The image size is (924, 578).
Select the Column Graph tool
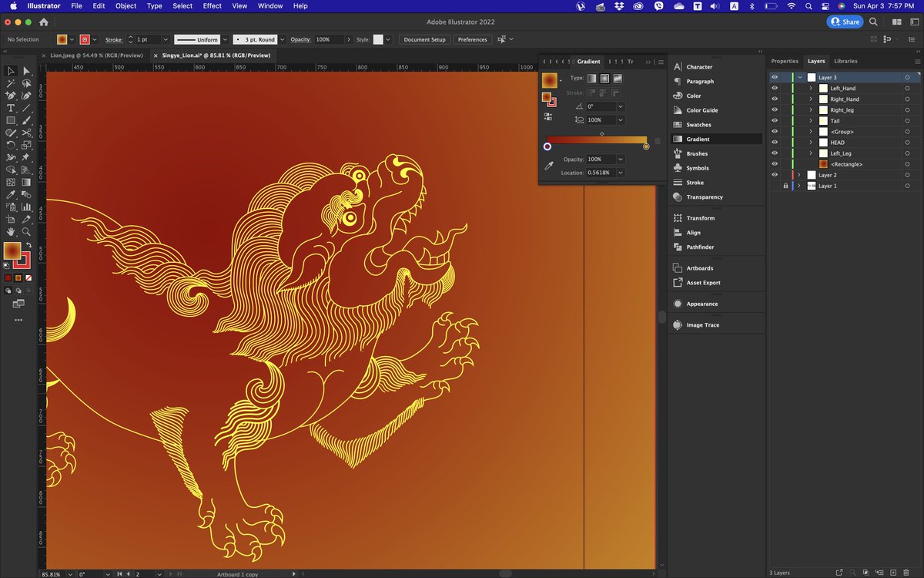[x=26, y=207]
